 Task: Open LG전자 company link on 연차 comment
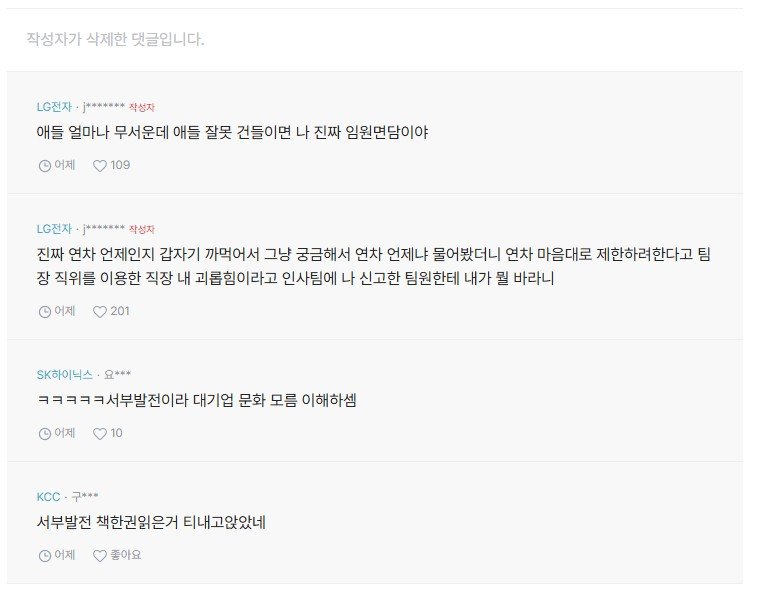point(54,228)
